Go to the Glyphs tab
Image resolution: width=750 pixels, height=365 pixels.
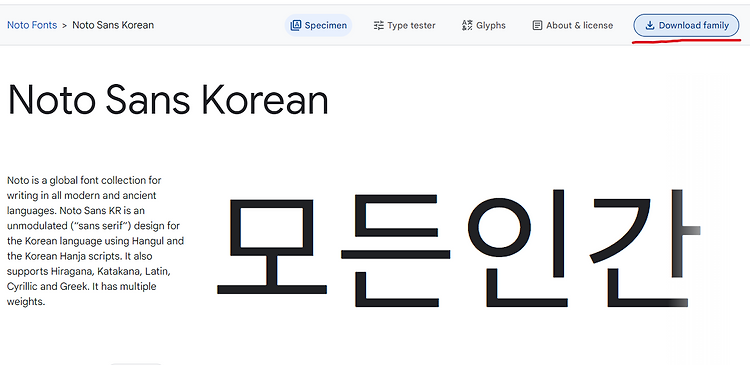(x=484, y=25)
